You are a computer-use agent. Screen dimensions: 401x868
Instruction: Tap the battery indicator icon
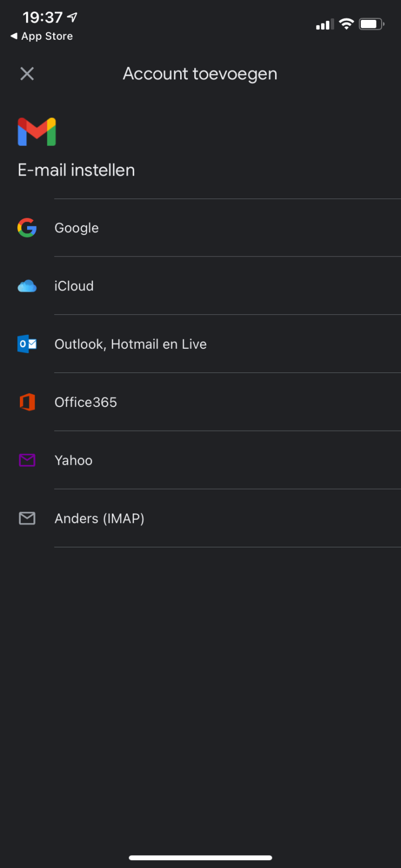click(371, 24)
